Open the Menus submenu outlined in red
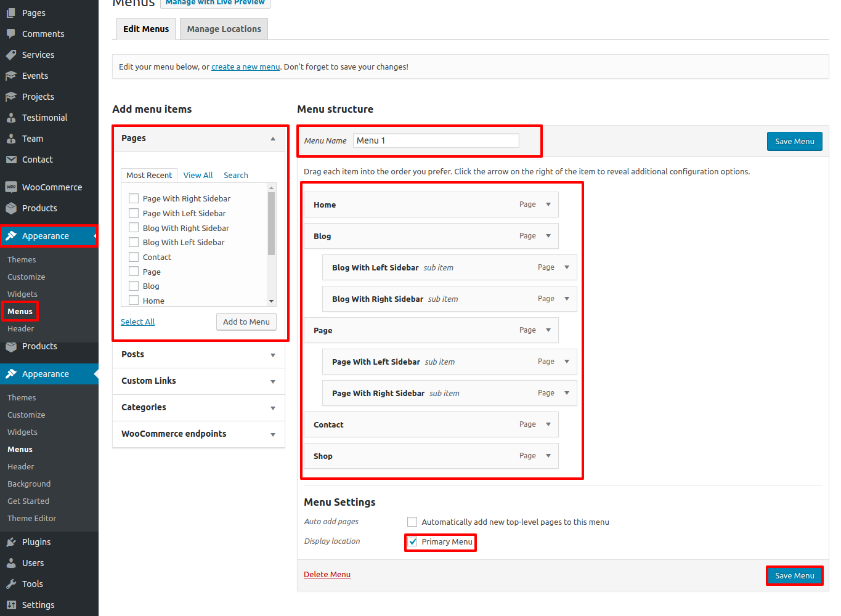 click(20, 311)
